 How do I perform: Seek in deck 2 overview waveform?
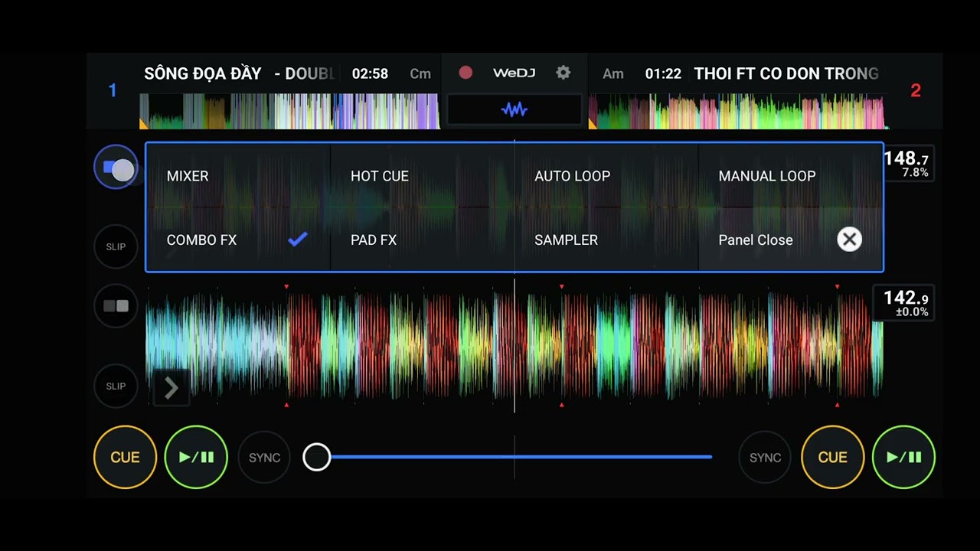coord(738,111)
